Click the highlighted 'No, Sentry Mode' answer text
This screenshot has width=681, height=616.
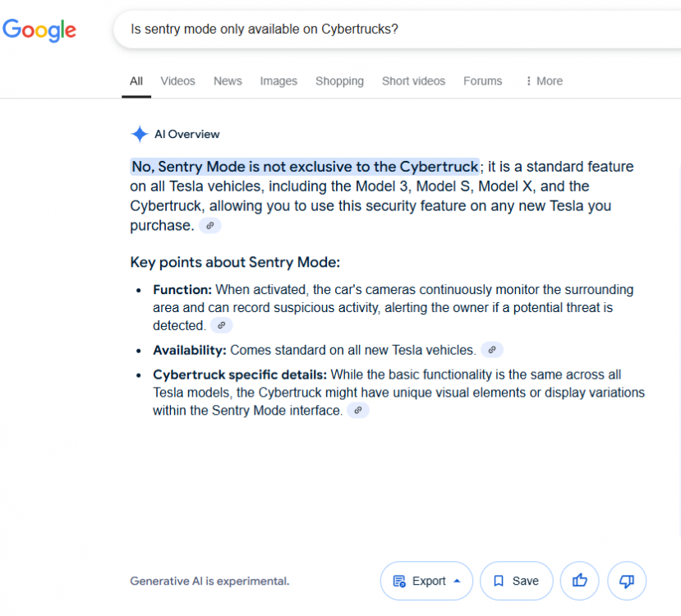[x=304, y=167]
